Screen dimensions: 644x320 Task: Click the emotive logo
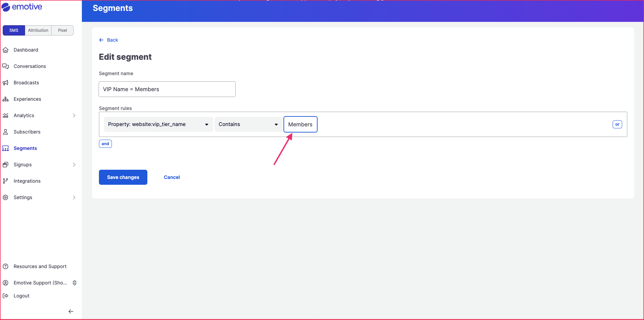pyautogui.click(x=22, y=7)
